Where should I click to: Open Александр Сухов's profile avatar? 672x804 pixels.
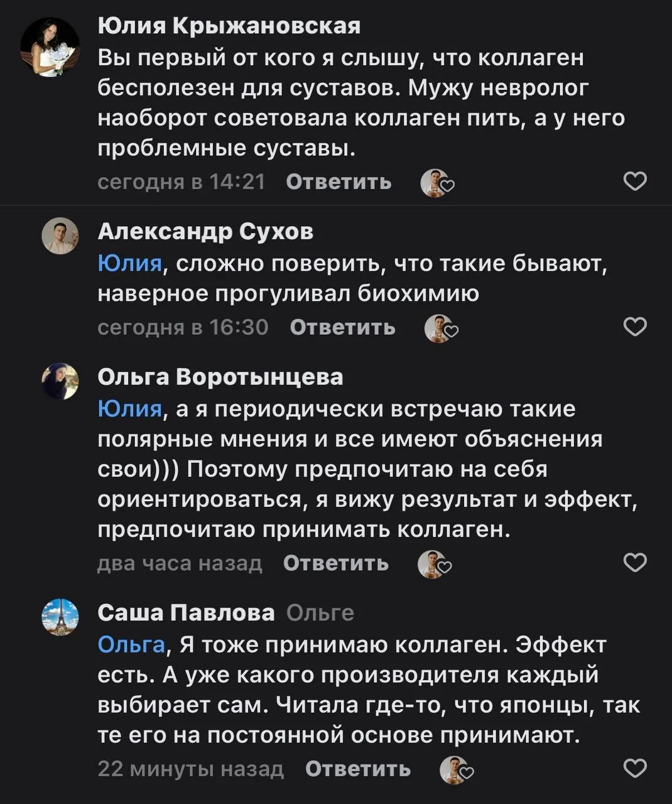(x=60, y=237)
